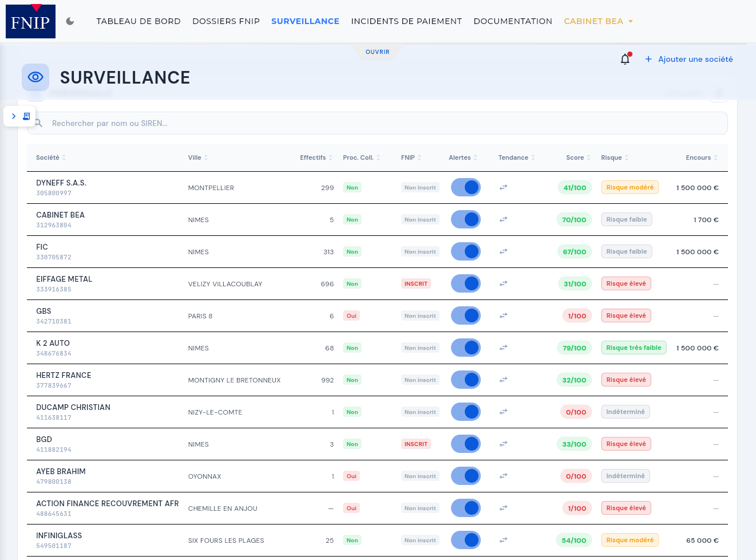Click the trend arrows for HERTZ FRANCE

(x=504, y=380)
